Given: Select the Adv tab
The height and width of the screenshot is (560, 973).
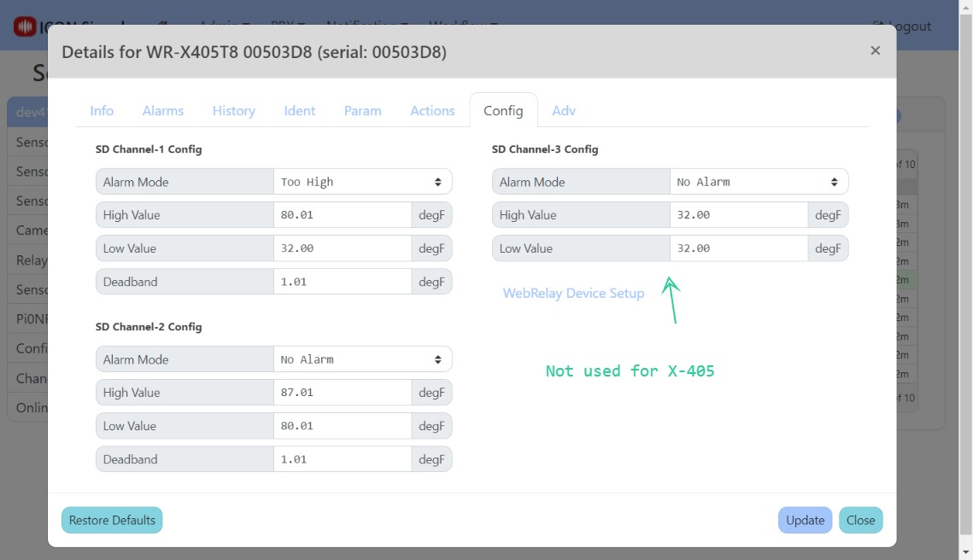Looking at the screenshot, I should point(564,110).
